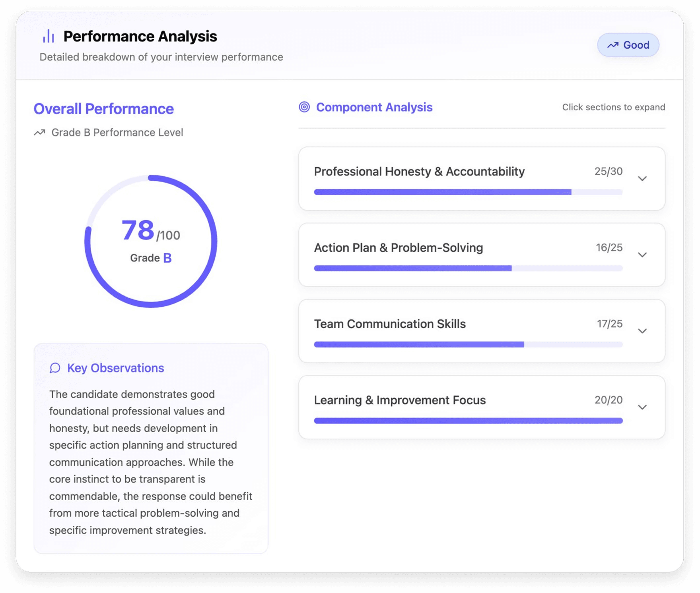Click the Overall Performance heading
The width and height of the screenshot is (700, 593).
click(x=104, y=109)
